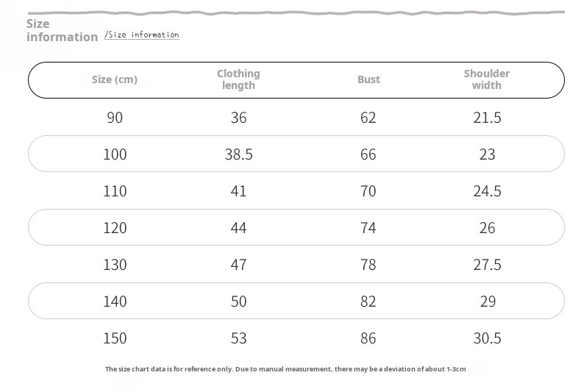
Task: Click the 'Size (cm)' column header
Action: click(x=115, y=79)
